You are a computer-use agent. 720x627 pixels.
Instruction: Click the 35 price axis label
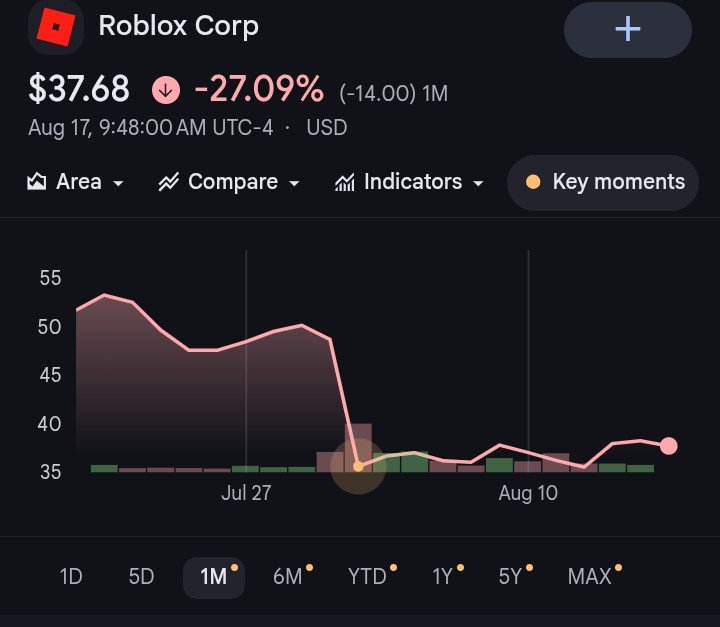[50, 472]
